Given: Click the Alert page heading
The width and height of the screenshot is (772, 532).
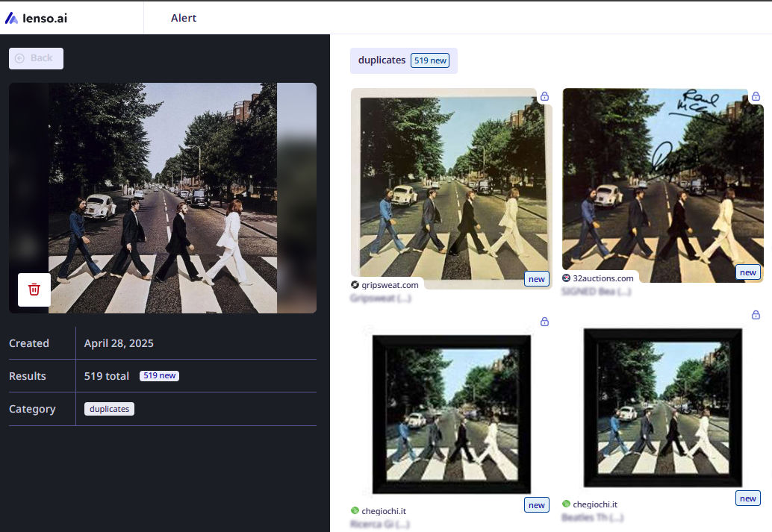Looking at the screenshot, I should pyautogui.click(x=184, y=18).
